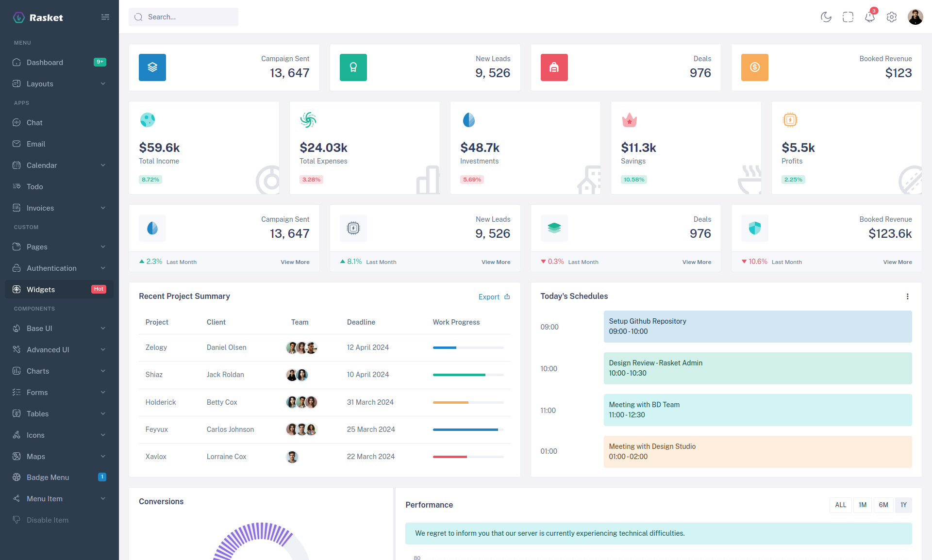The width and height of the screenshot is (932, 560).
Task: Open Badge Menu item
Action: (x=59, y=477)
